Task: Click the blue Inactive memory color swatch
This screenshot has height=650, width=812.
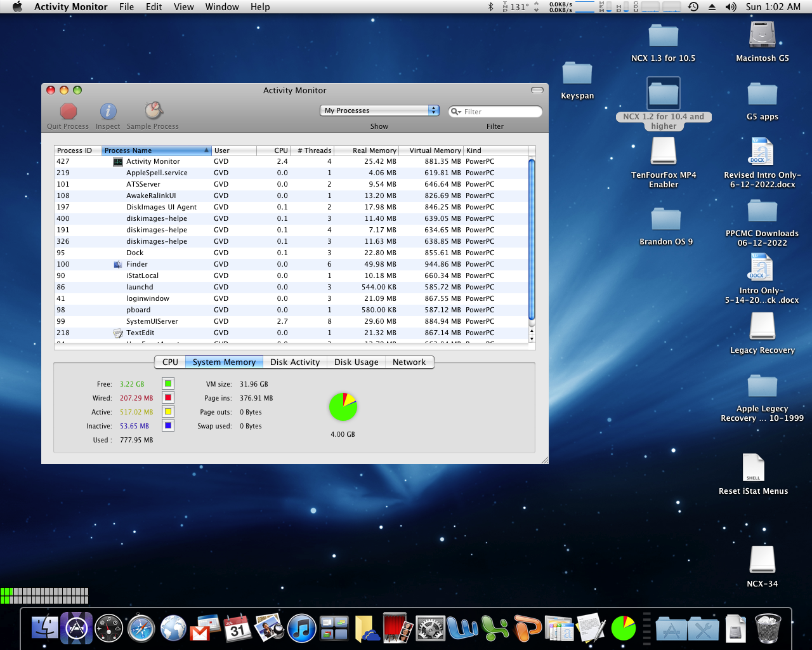Action: point(168,425)
